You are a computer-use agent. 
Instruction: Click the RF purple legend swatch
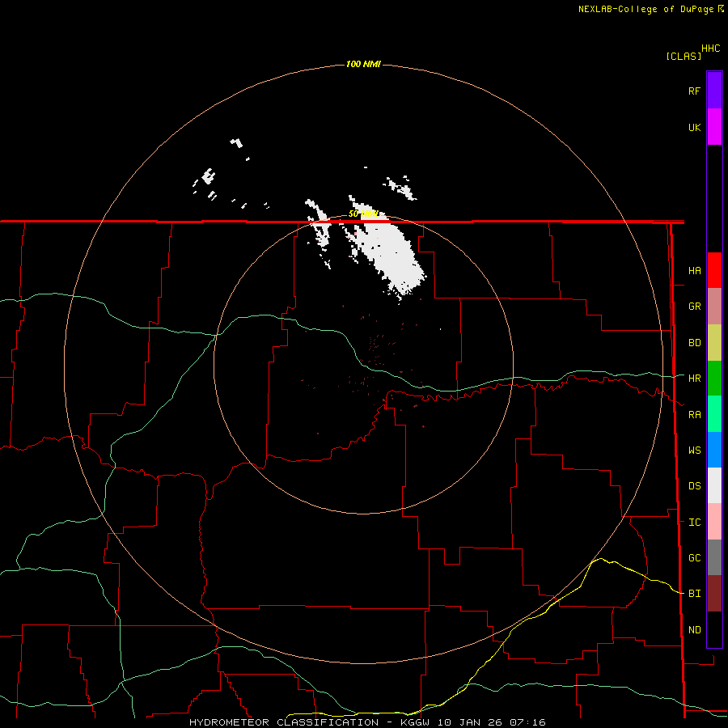[x=714, y=91]
